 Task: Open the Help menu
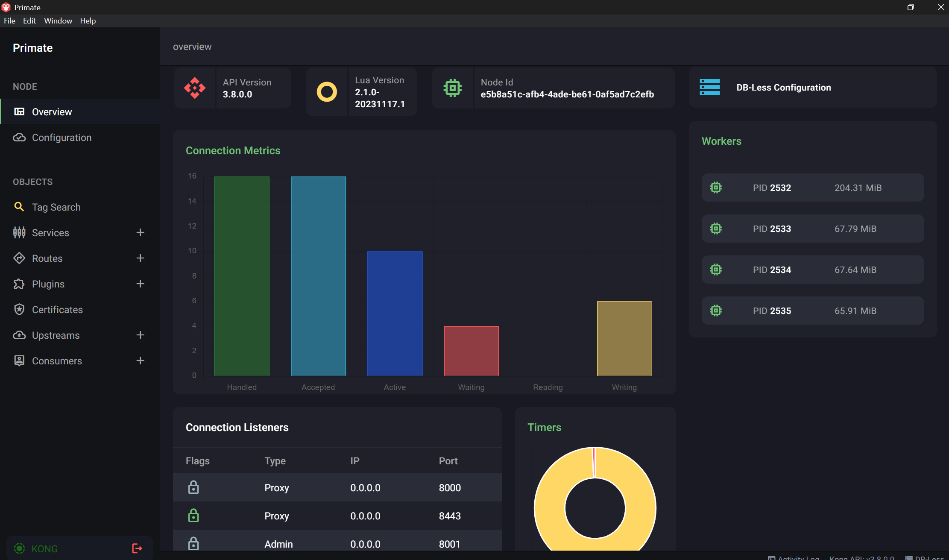[x=88, y=21]
